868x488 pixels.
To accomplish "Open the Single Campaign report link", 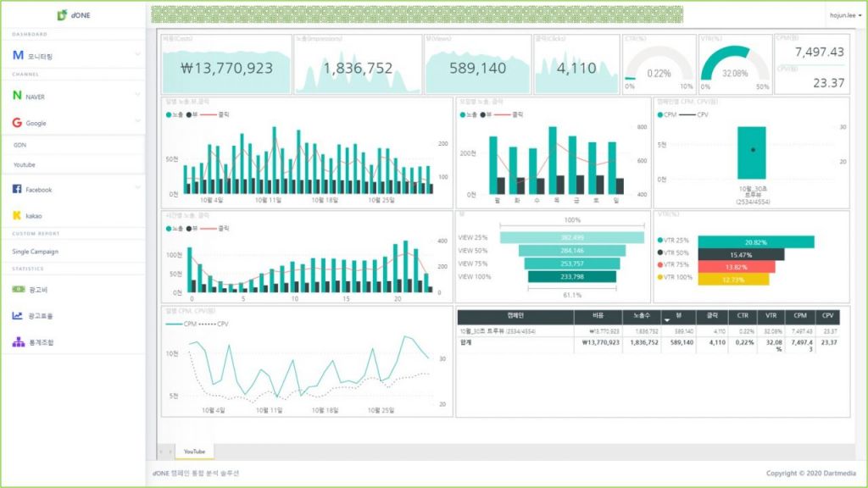I will 36,252.
